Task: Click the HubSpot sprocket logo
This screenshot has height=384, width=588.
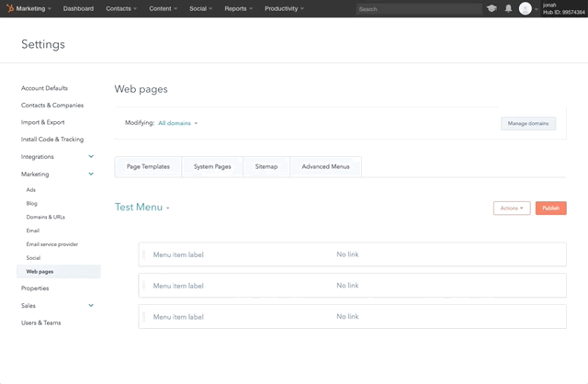Action: coord(10,8)
